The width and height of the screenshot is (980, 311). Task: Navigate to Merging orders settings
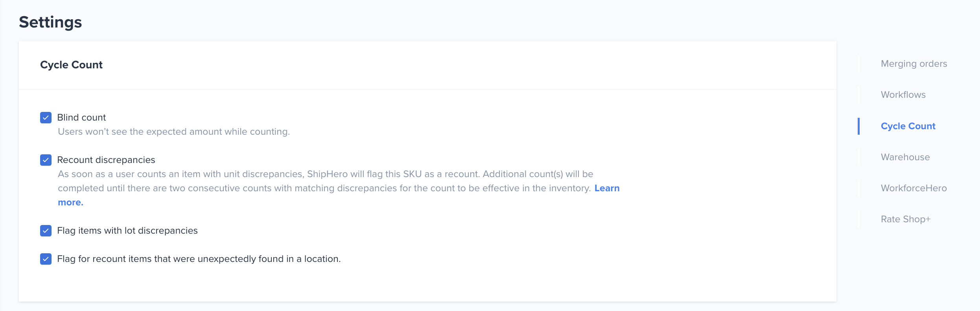coord(914,64)
